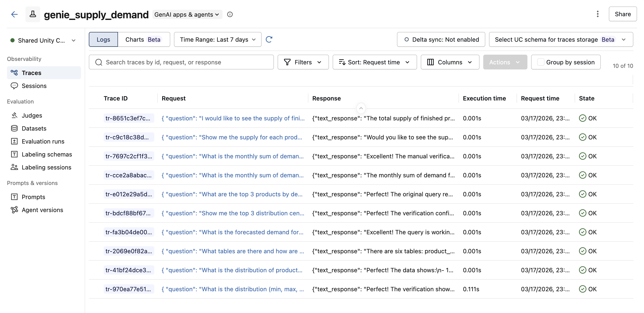Click the experiment flask icon beside the title
The width and height of the screenshot is (644, 313).
pos(33,14)
